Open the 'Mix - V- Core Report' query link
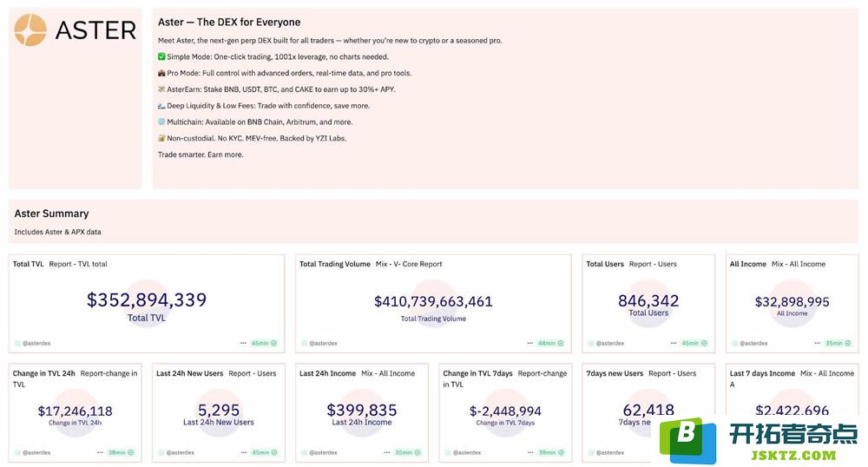 (409, 264)
